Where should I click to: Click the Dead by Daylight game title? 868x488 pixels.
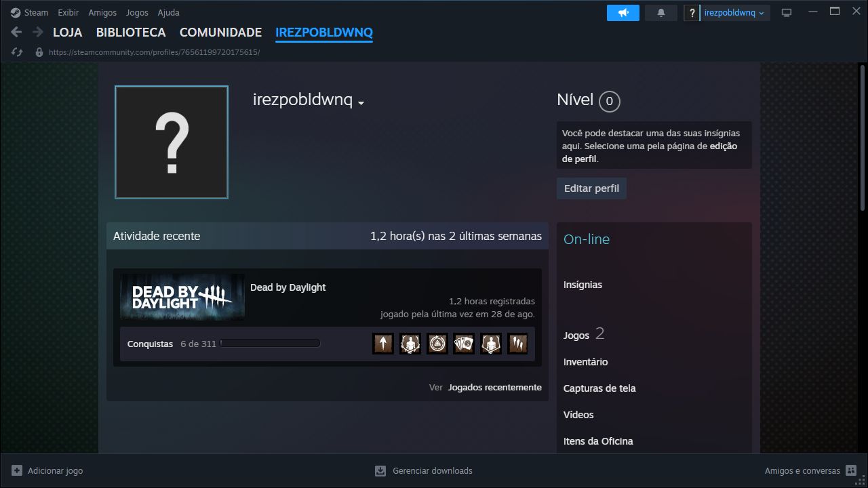pos(288,287)
